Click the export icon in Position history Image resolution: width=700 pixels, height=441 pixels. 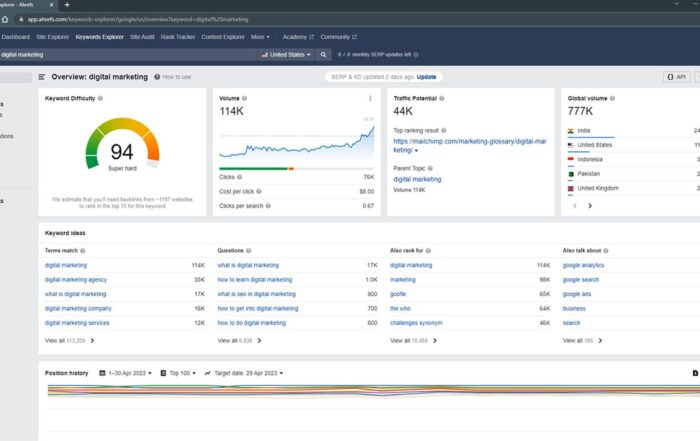click(695, 373)
